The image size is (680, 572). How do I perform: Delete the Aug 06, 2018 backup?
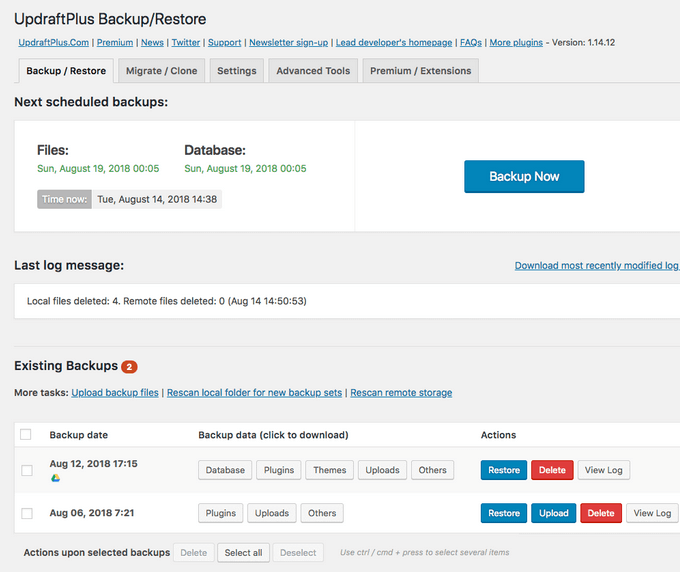pyautogui.click(x=601, y=513)
